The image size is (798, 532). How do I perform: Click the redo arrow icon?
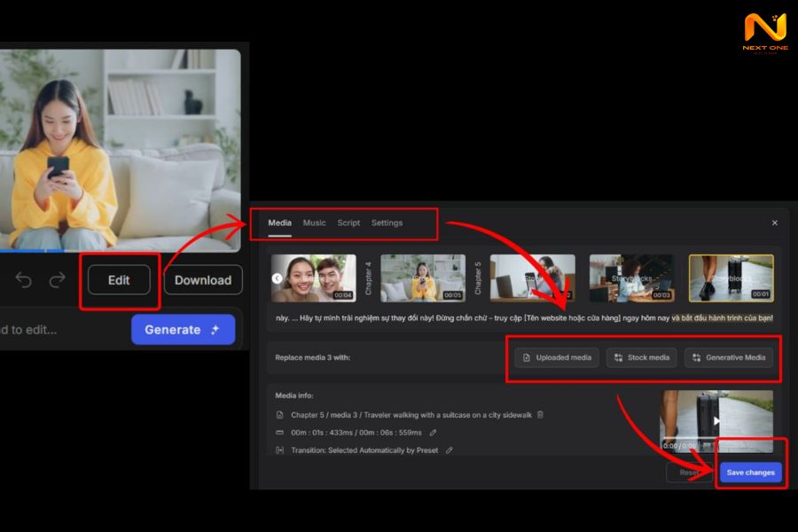tap(57, 280)
